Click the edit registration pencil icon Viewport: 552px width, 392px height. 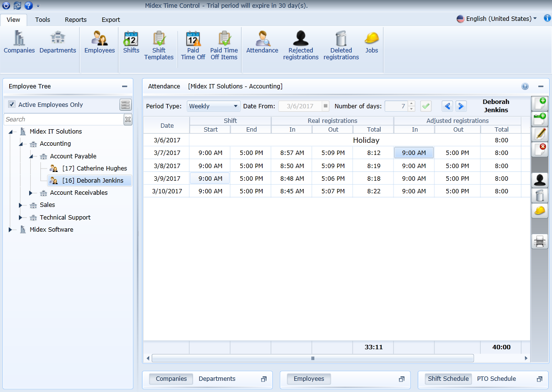[539, 134]
